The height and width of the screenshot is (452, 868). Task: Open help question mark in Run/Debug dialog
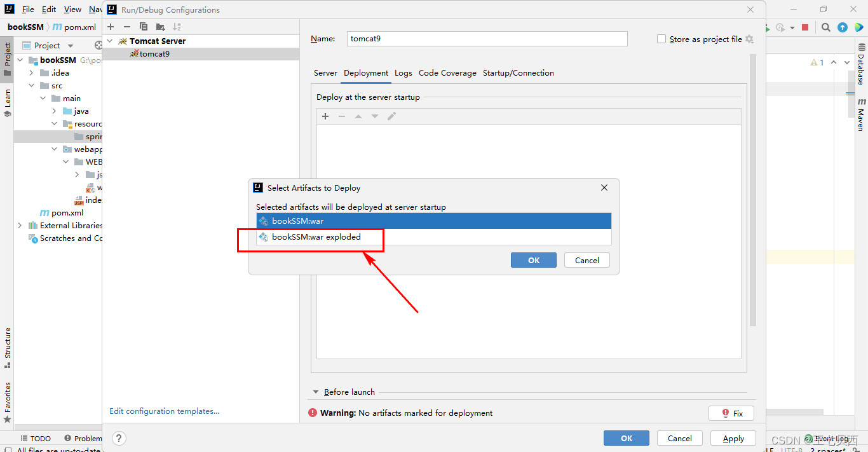click(119, 438)
